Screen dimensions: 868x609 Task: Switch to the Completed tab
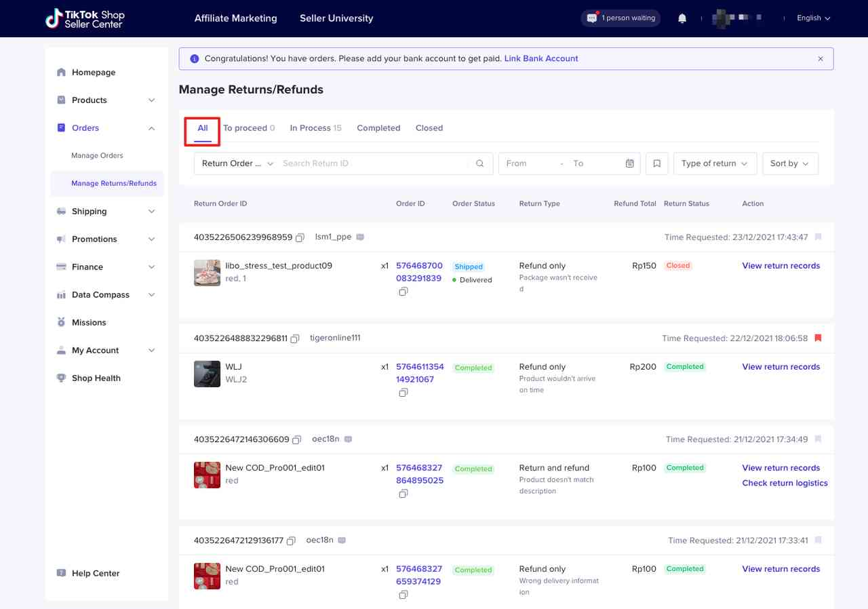[x=378, y=128]
